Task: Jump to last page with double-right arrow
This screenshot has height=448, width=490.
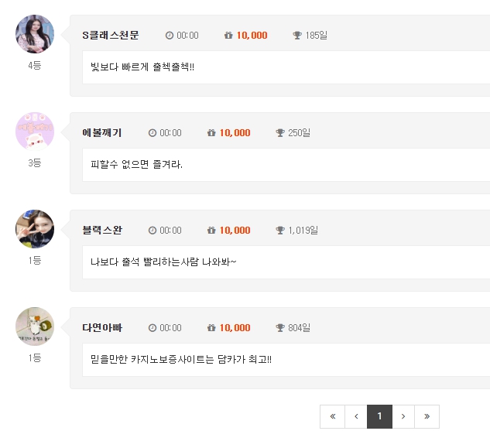Action: coord(427,416)
